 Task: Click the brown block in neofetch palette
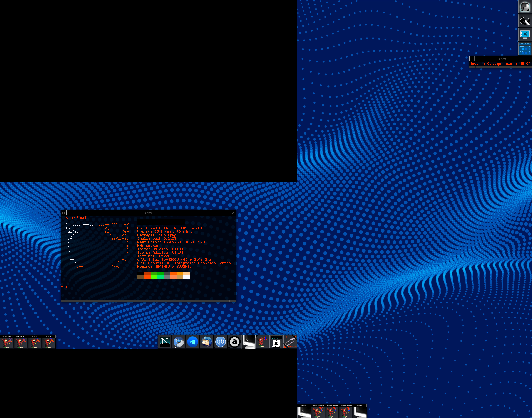[x=141, y=277]
